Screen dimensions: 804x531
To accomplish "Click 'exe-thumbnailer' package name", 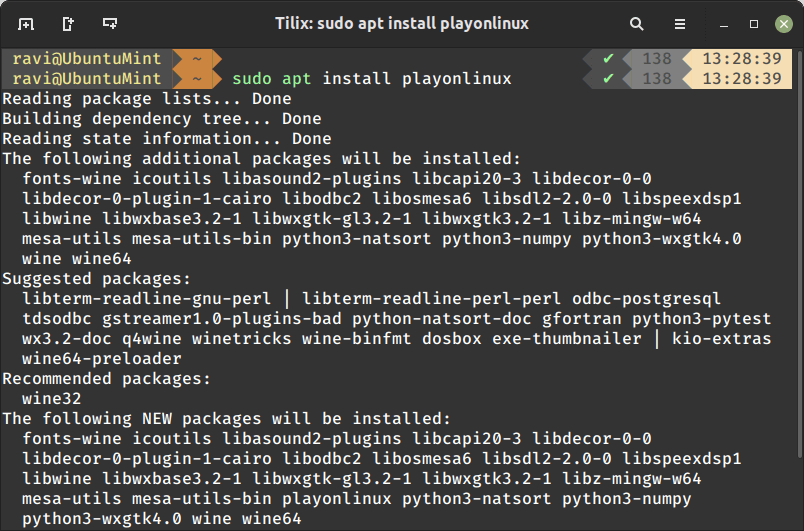I will pyautogui.click(x=567, y=338).
